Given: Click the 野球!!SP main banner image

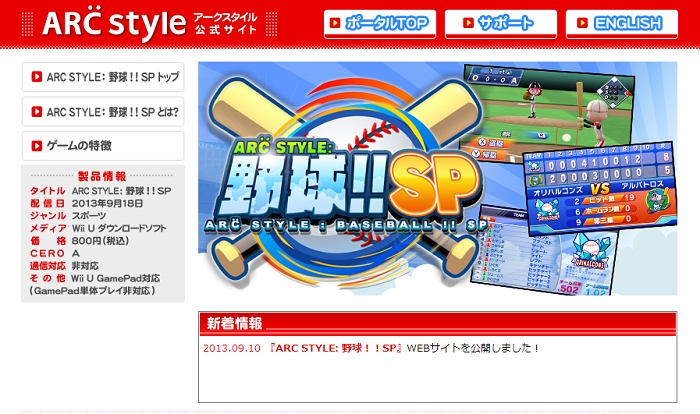Looking at the screenshot, I should click(x=438, y=179).
